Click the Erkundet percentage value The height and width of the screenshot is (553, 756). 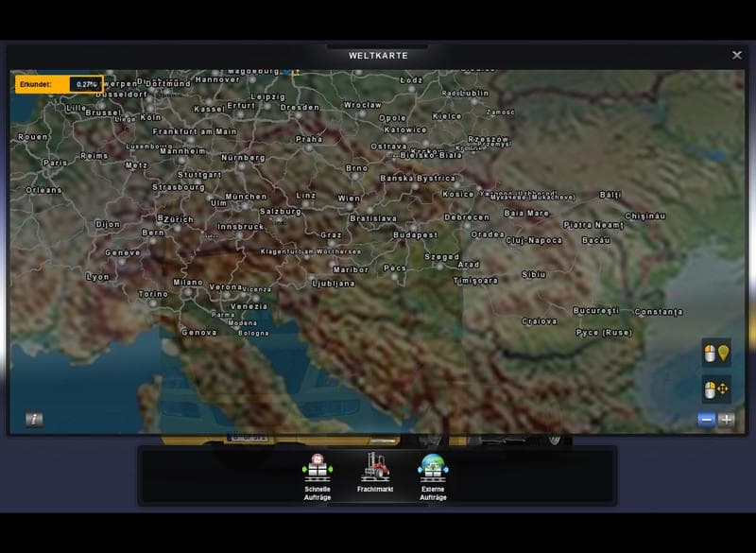click(x=86, y=84)
